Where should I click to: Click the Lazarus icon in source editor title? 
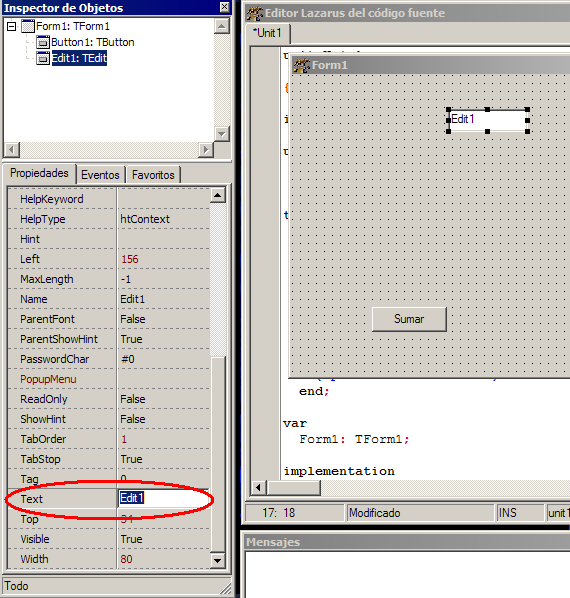click(254, 13)
